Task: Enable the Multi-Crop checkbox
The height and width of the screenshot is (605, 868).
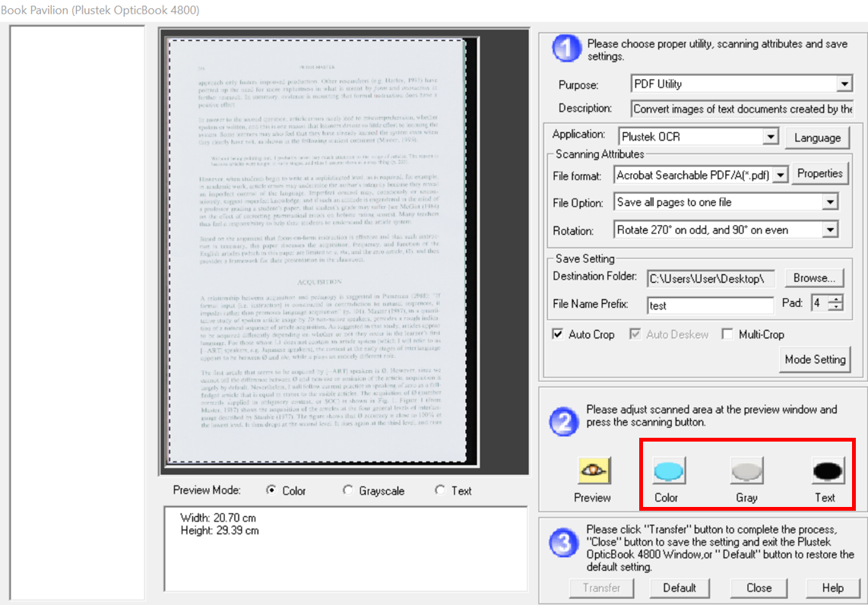Action: pyautogui.click(x=727, y=334)
